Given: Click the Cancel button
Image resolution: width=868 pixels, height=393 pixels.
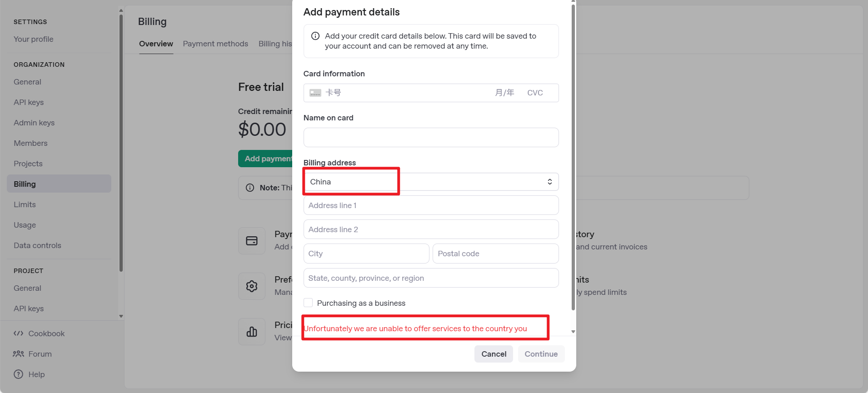Looking at the screenshot, I should click(x=494, y=354).
